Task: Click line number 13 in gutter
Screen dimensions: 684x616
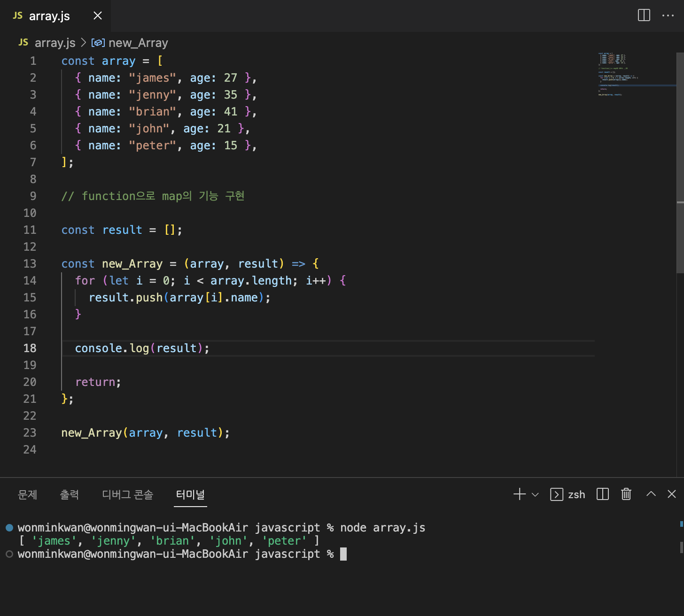Action: 30,264
